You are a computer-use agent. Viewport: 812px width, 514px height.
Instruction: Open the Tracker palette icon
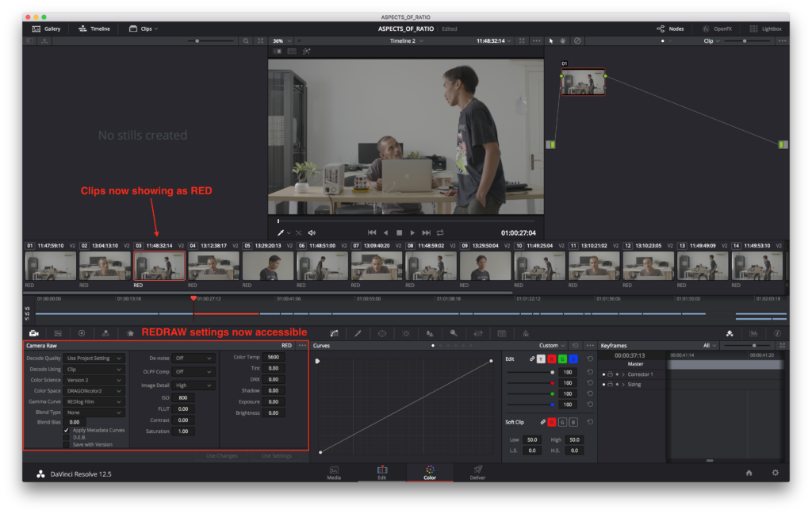tap(406, 333)
